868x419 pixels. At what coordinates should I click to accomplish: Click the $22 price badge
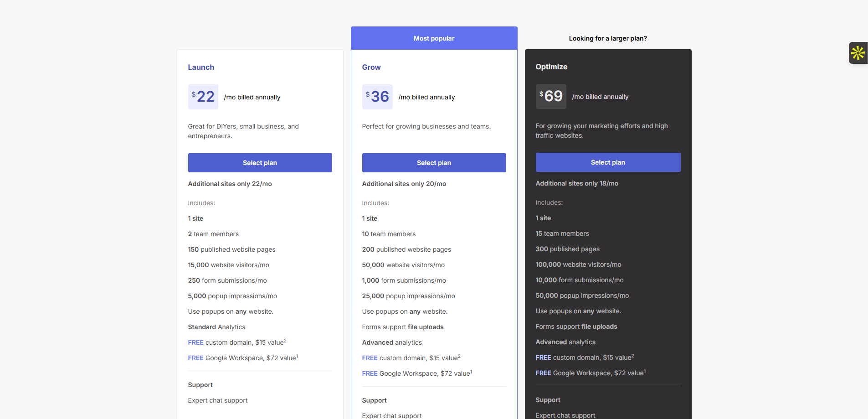click(203, 97)
